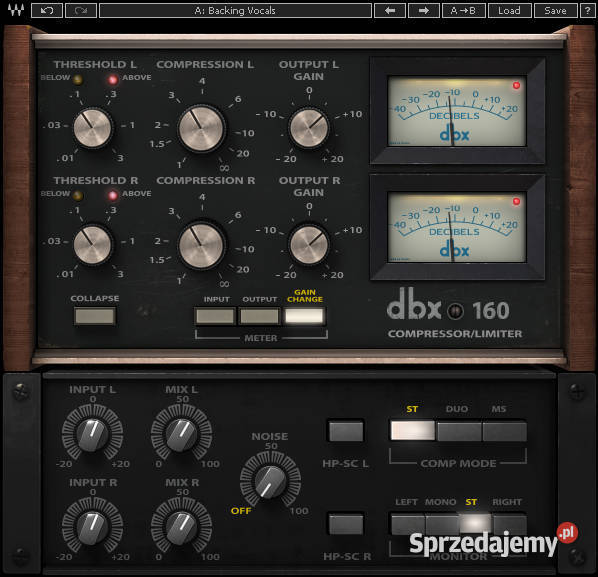The width and height of the screenshot is (598, 577).
Task: Toggle the HP-SC L button
Action: point(346,431)
